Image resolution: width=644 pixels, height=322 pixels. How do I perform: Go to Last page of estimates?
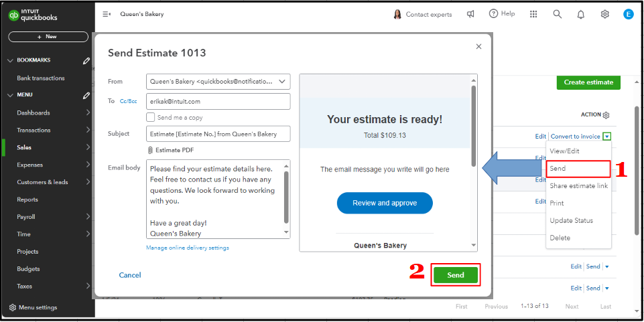click(605, 307)
